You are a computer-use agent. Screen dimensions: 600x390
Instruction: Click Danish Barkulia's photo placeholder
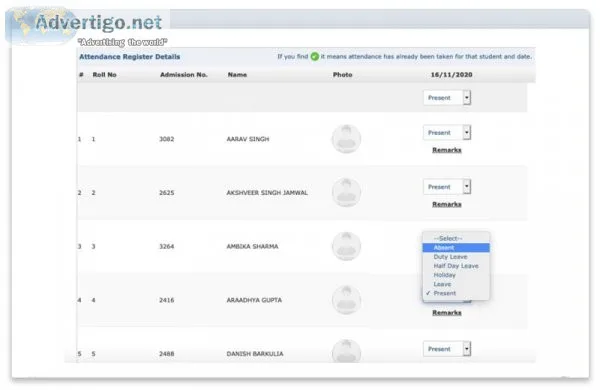pos(346,351)
